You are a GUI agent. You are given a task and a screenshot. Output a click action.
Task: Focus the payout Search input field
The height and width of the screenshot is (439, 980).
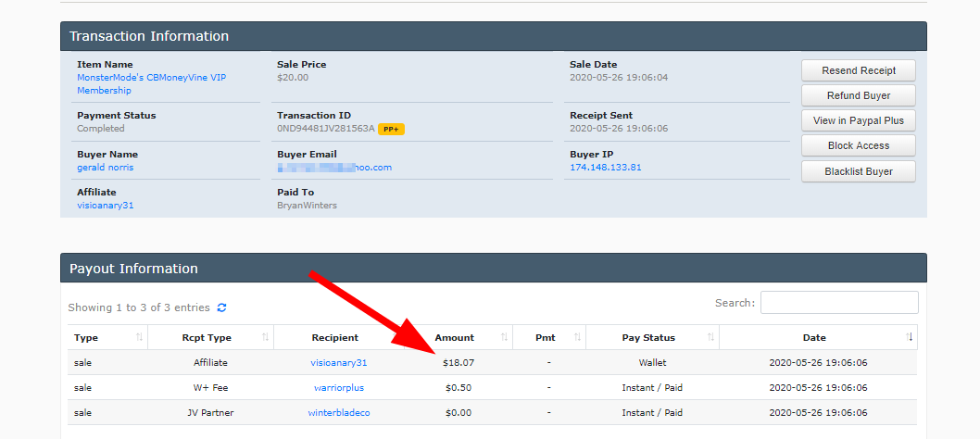[x=839, y=303]
